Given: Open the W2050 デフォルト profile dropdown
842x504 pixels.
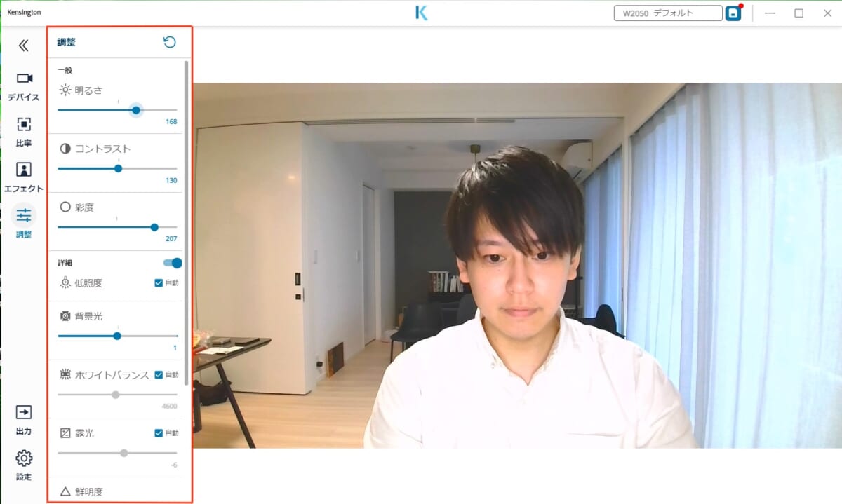Looking at the screenshot, I should pos(667,13).
